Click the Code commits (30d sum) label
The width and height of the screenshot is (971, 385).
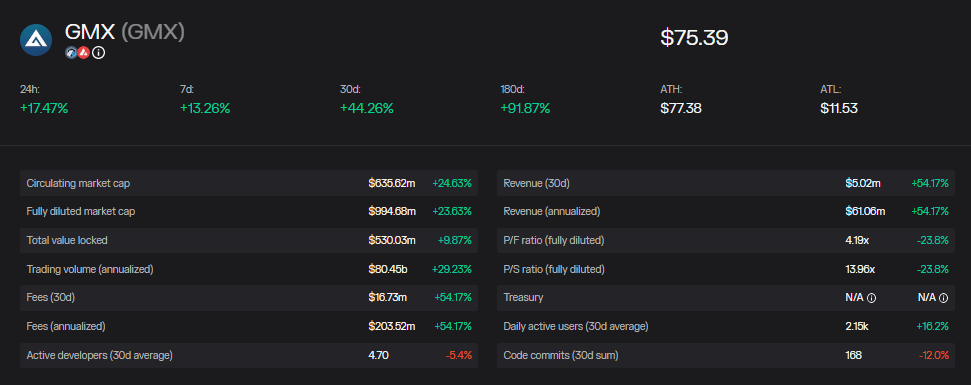pos(560,355)
